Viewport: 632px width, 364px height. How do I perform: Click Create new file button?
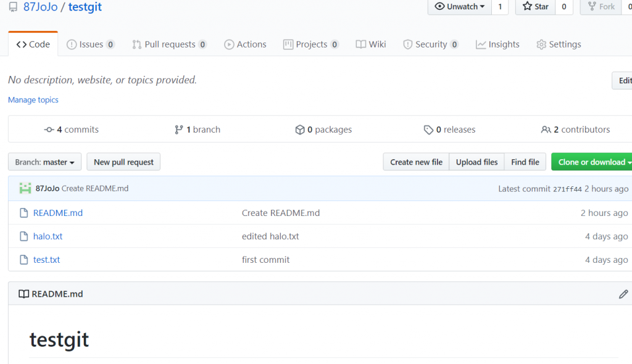click(x=416, y=162)
